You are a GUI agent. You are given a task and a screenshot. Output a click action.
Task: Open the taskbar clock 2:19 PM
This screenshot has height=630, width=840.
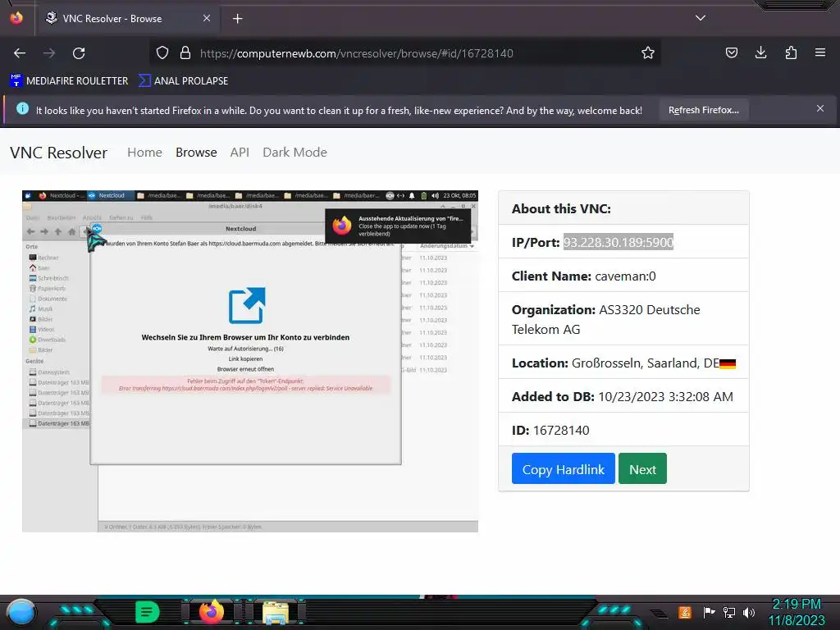(x=797, y=612)
